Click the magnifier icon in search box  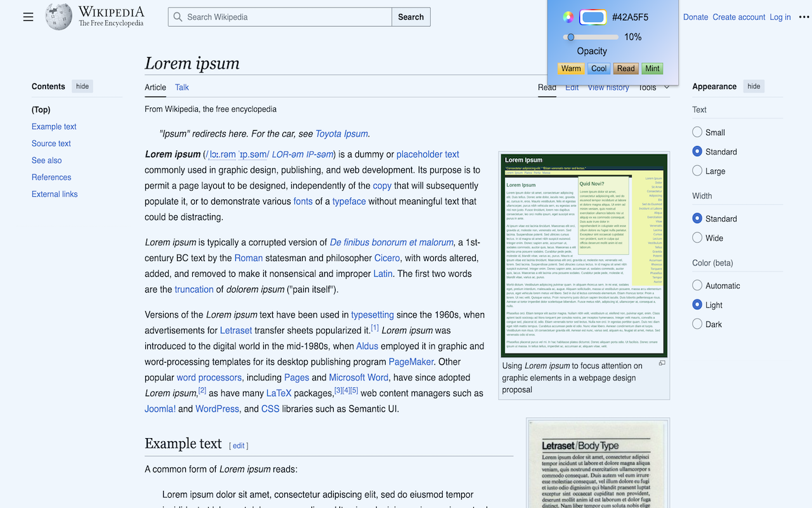(x=178, y=17)
